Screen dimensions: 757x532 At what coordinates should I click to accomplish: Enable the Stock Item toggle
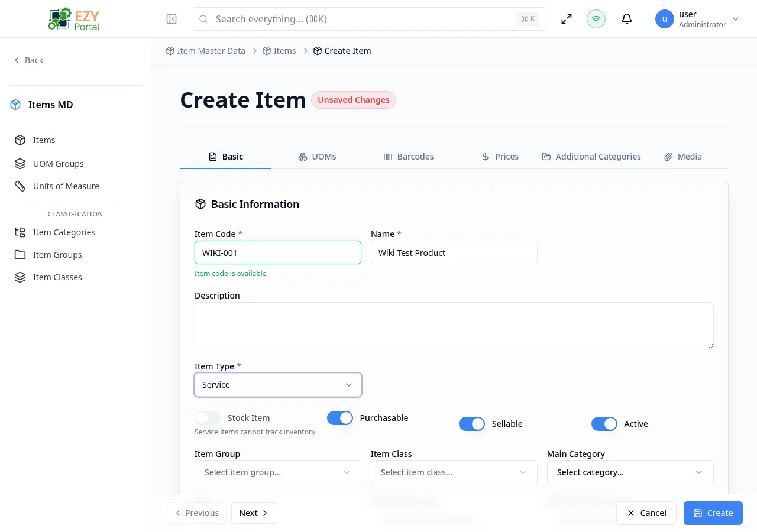point(207,418)
